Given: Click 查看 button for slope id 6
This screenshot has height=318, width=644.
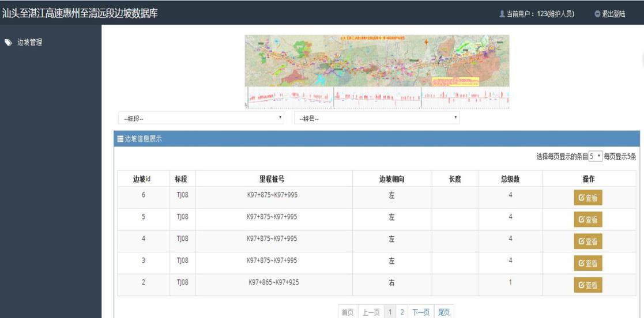Looking at the screenshot, I should coord(587,198).
